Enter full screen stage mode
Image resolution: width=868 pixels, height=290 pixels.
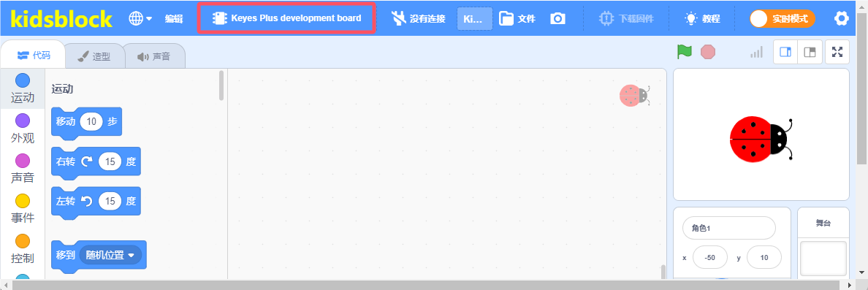(837, 52)
